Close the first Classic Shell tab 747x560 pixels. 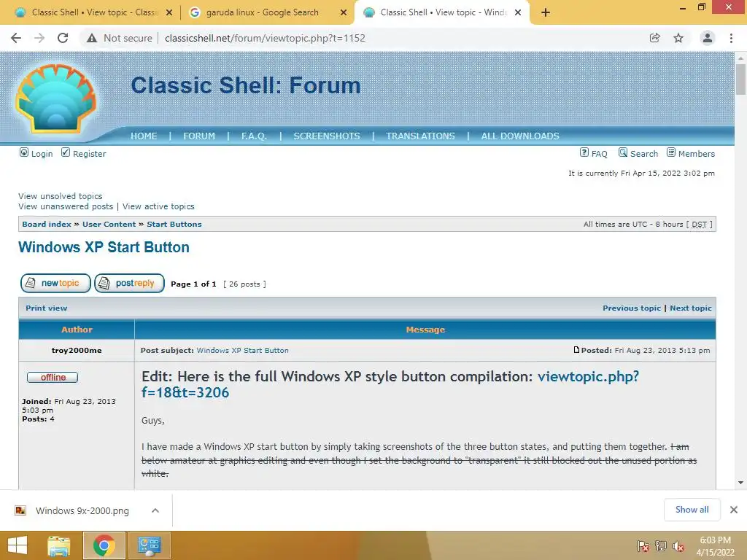pyautogui.click(x=169, y=12)
